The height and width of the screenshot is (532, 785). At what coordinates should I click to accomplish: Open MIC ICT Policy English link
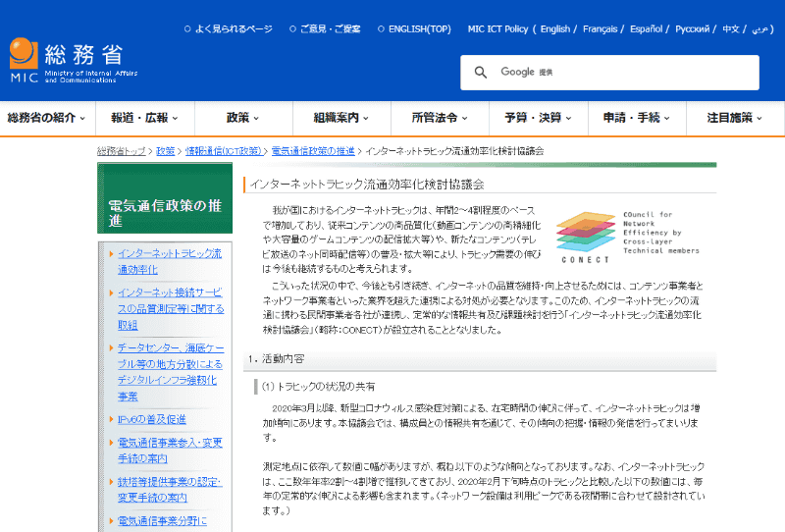click(554, 29)
